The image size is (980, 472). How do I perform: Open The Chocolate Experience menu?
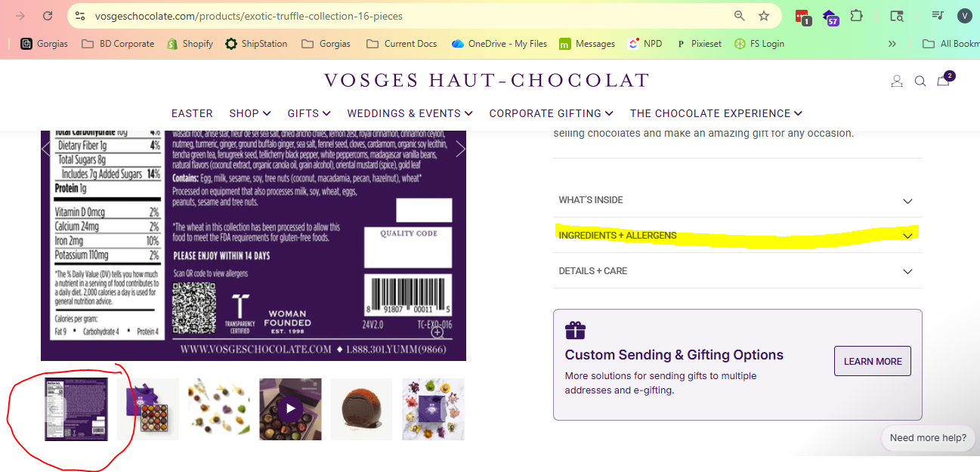716,113
